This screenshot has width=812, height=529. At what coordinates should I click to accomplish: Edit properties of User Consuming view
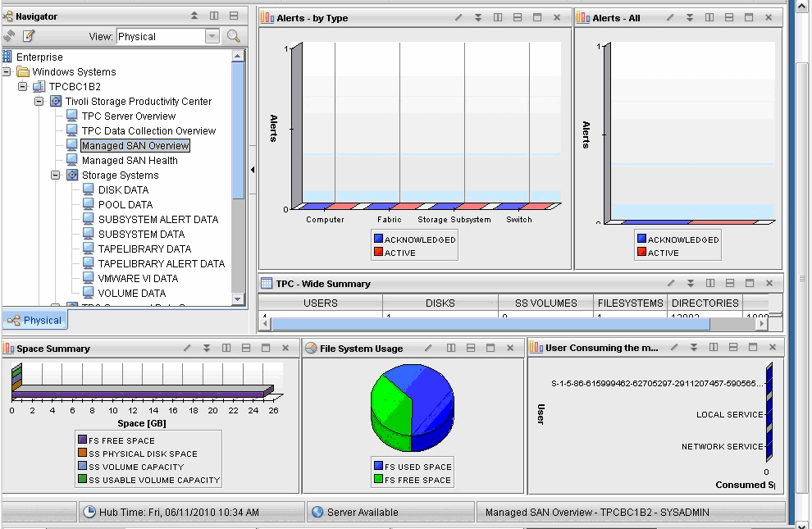click(x=674, y=347)
